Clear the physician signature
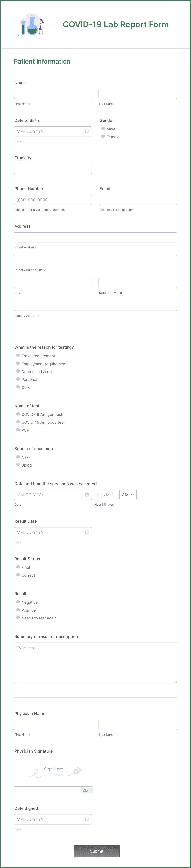The image size is (191, 868). [87, 790]
